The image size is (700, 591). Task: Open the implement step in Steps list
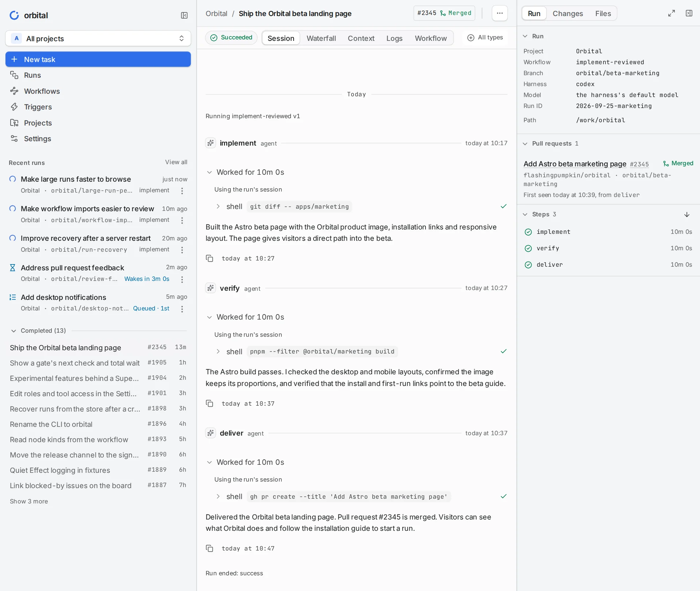(608, 232)
